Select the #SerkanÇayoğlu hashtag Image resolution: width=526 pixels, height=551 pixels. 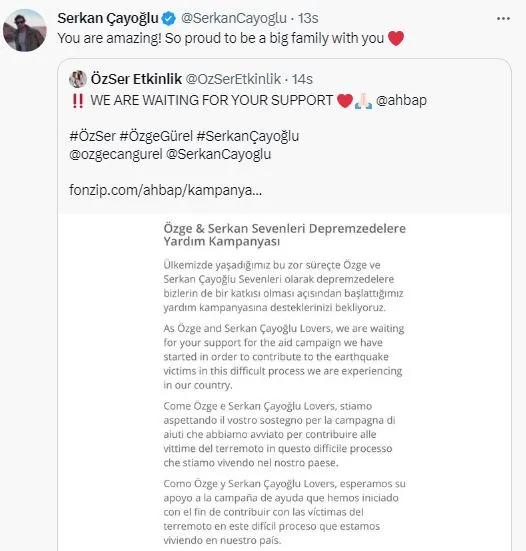248,136
